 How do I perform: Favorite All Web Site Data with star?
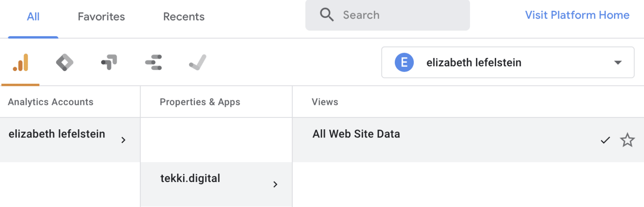627,140
